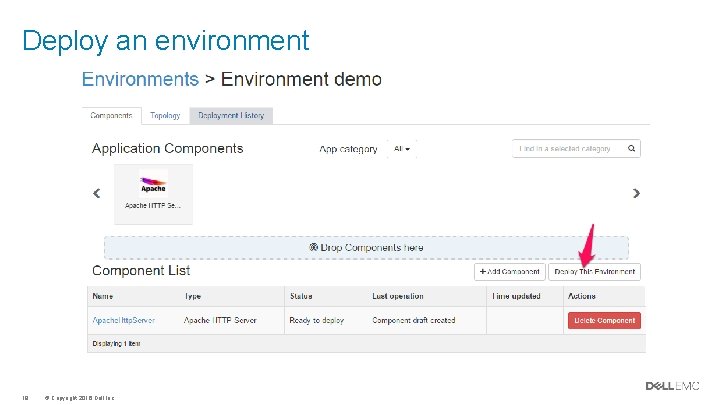Click the search magnifier icon
Viewport: 720px width, 405px height.
pyautogui.click(x=631, y=149)
